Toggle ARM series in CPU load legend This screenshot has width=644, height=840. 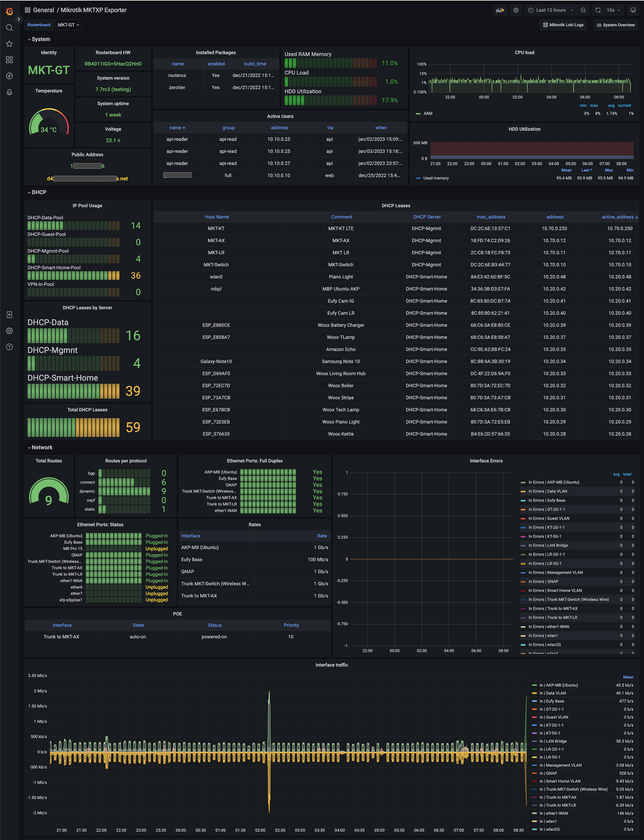(428, 113)
